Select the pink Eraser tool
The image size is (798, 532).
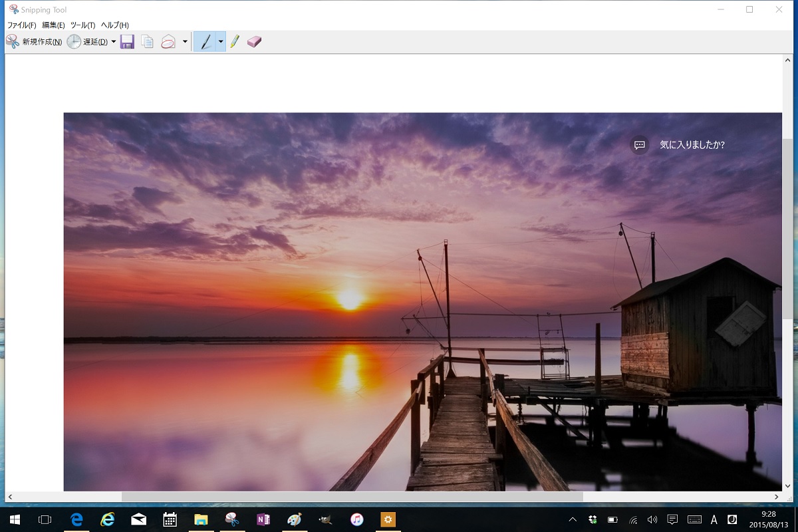point(254,42)
